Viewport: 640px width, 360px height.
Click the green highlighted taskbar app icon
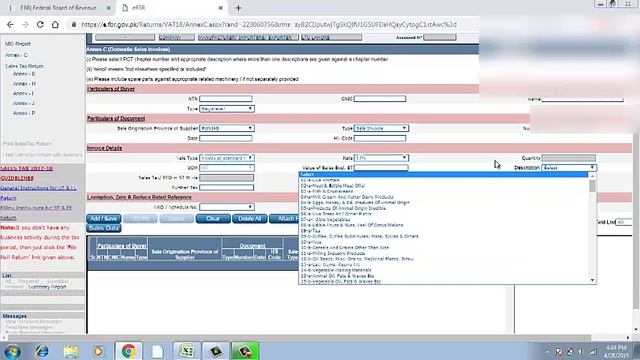(x=245, y=351)
